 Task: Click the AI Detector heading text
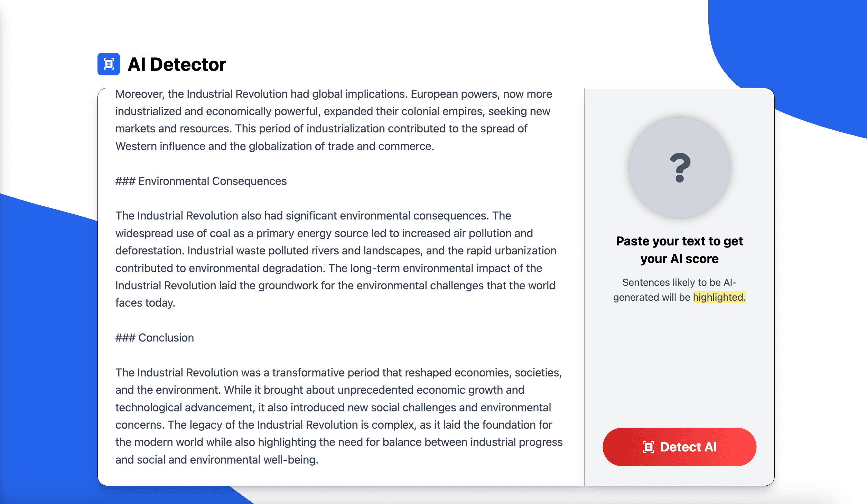click(177, 64)
